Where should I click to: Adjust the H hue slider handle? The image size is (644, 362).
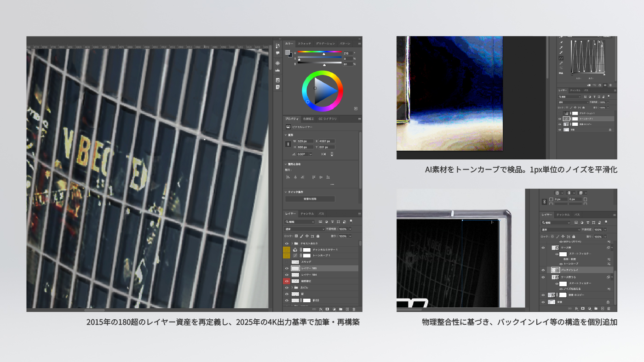point(324,54)
